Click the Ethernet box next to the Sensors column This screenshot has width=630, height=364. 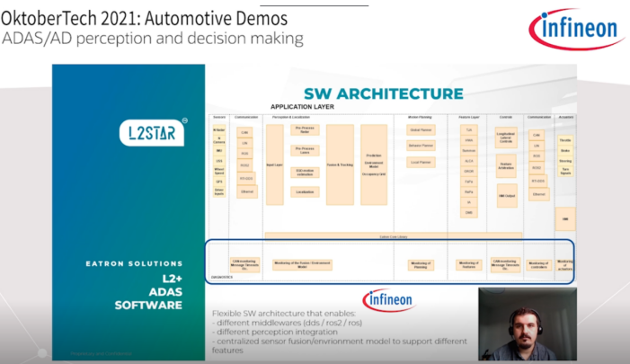pos(246,191)
